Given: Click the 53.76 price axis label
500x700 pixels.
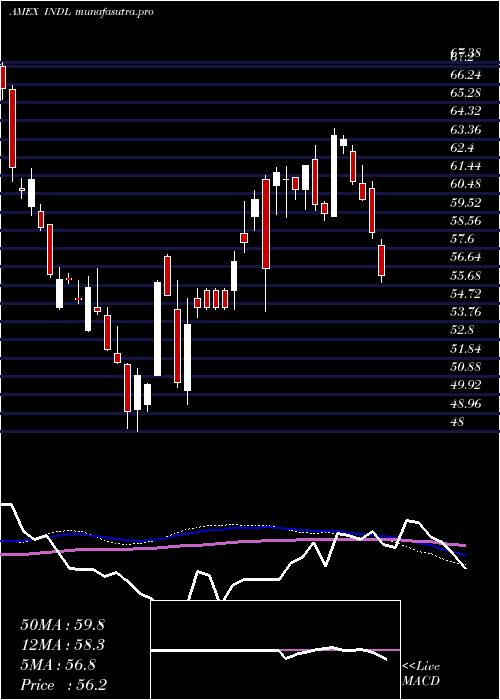Looking at the screenshot, I should 466,312.
